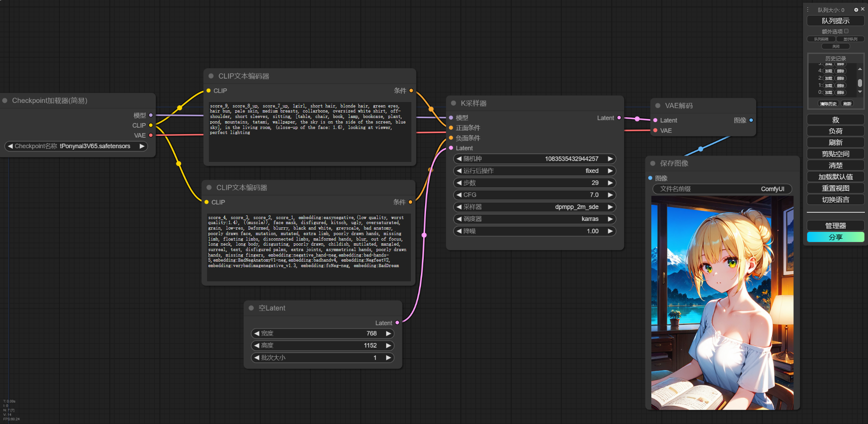Collapse the Checkpoint加载器 node via title dot
The image size is (868, 424).
pyautogui.click(x=5, y=101)
